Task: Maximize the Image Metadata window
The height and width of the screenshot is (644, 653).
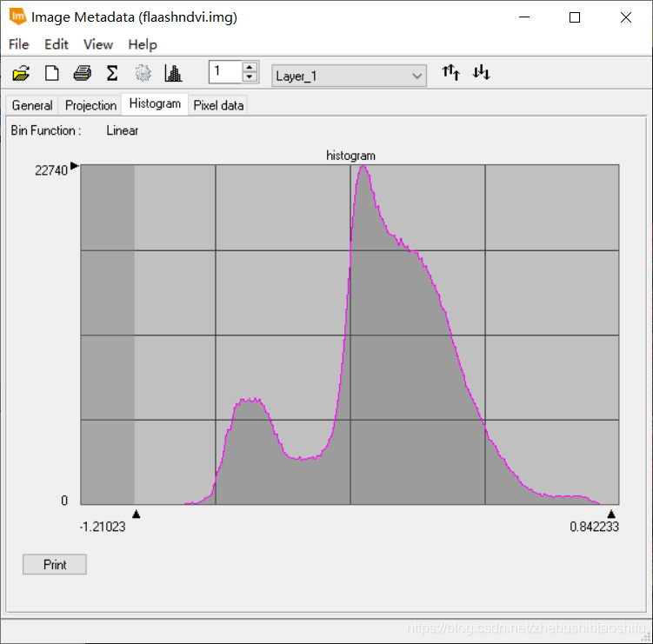Action: [x=575, y=17]
